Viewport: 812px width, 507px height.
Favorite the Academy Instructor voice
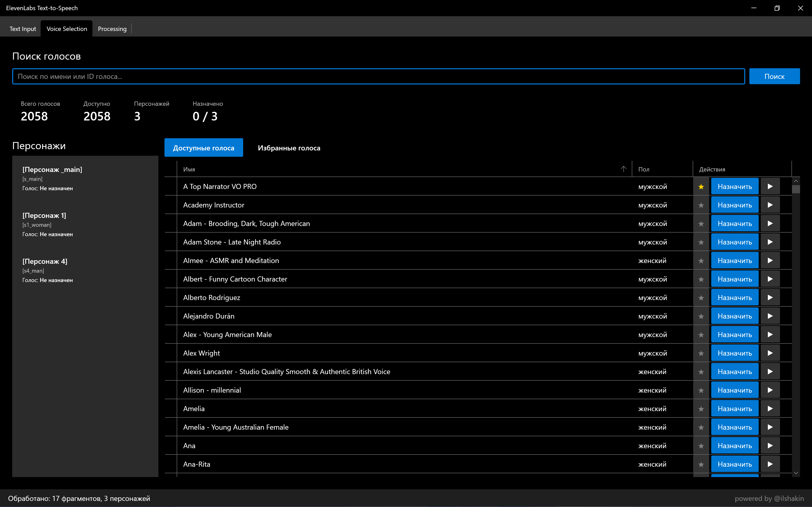[701, 205]
